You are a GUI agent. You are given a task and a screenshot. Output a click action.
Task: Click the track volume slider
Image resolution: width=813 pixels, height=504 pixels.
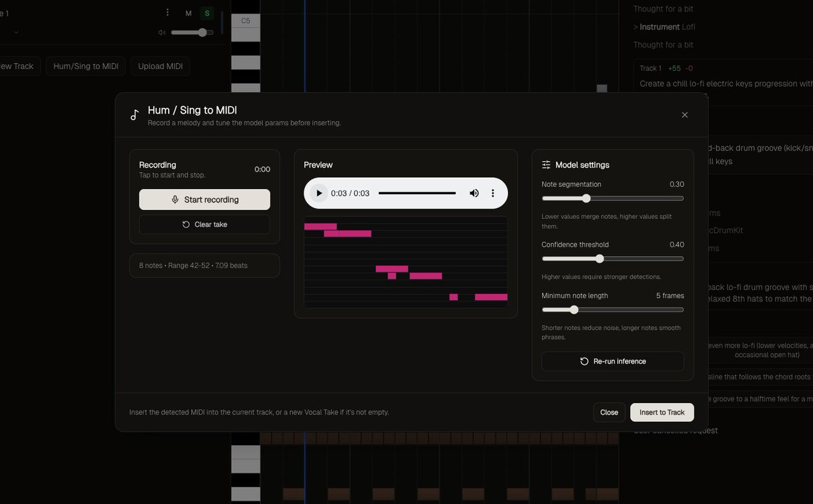click(192, 33)
